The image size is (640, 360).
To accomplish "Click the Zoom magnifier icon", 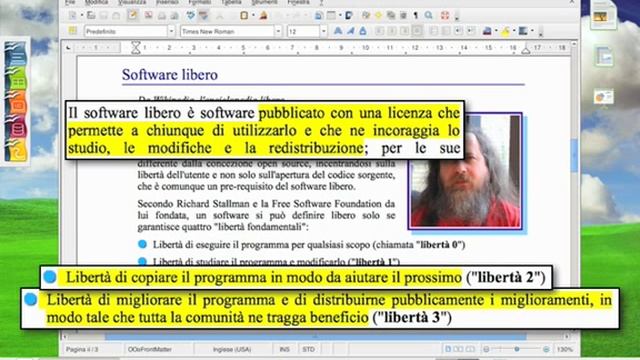I will (x=429, y=16).
